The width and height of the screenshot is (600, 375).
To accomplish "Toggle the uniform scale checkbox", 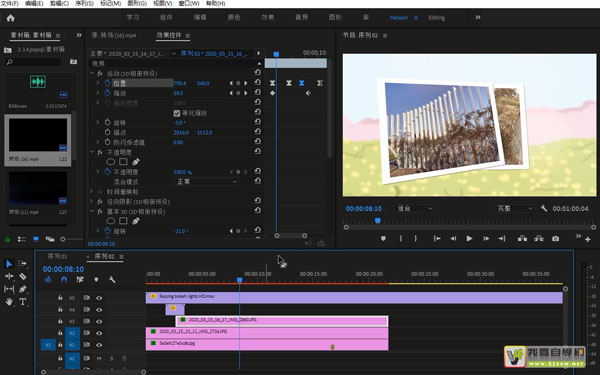I will click(x=177, y=113).
